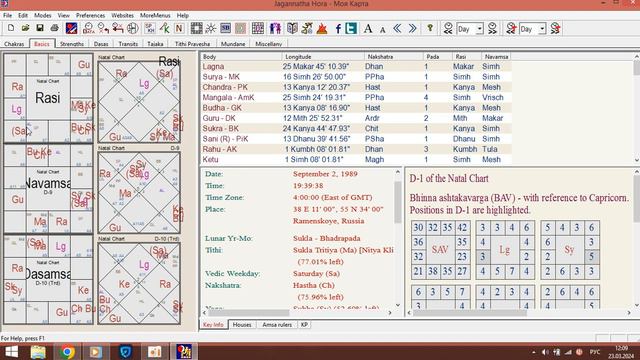Open the second Day step-unit dropdown
The height and width of the screenshot is (360, 640).
point(542,29)
